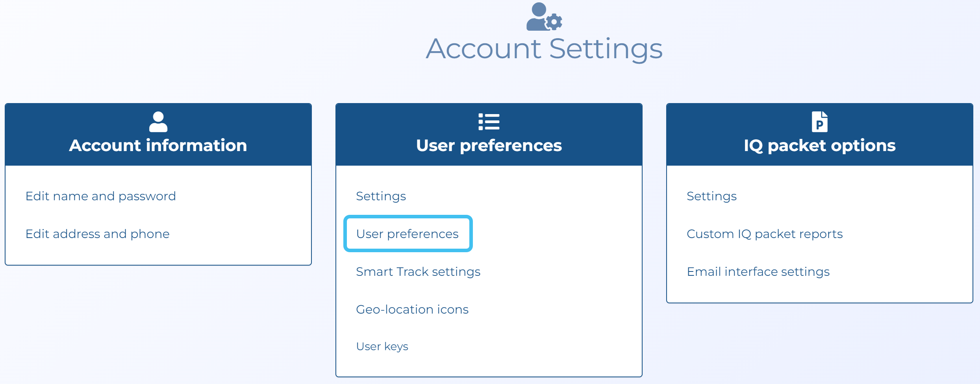The width and height of the screenshot is (980, 384).
Task: Select the highlighted User preferences link
Action: coord(407,234)
